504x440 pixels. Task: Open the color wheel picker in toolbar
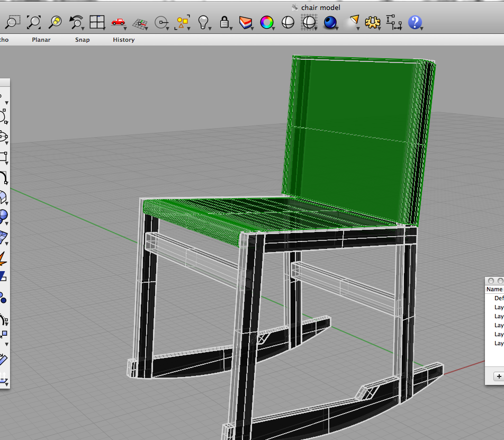[x=267, y=22]
